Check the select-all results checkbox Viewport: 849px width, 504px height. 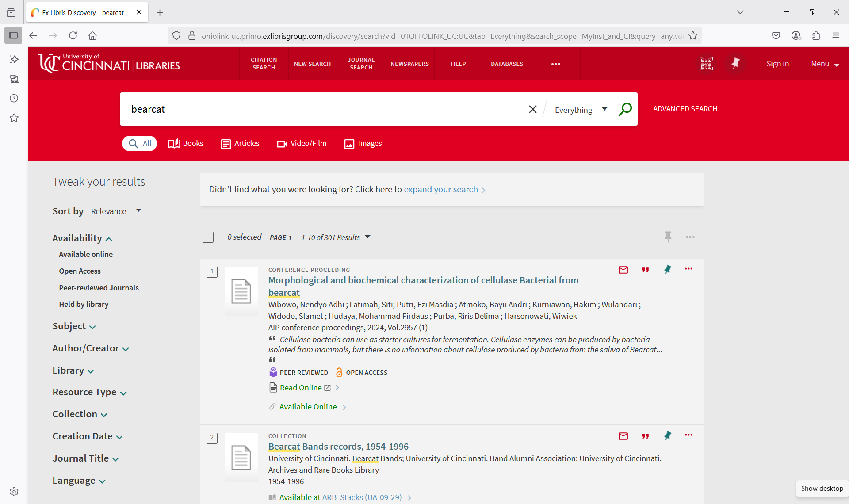208,237
